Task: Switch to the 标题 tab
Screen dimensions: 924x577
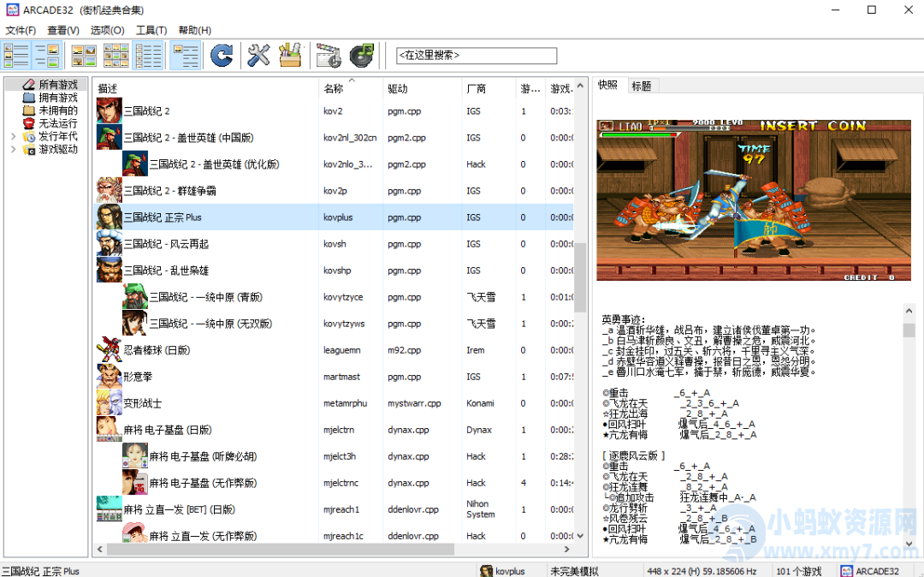Action: [x=641, y=86]
